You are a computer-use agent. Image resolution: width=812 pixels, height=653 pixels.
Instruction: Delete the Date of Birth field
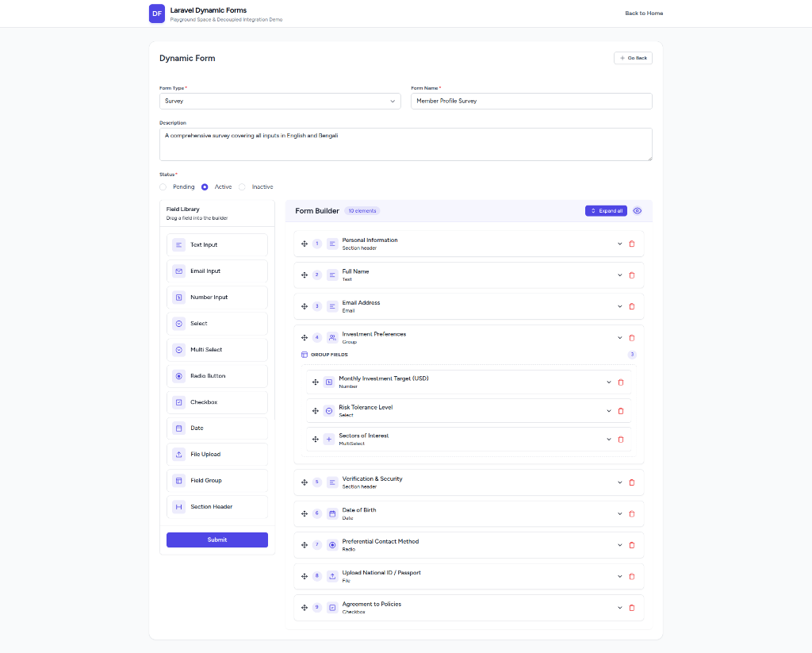click(x=632, y=514)
